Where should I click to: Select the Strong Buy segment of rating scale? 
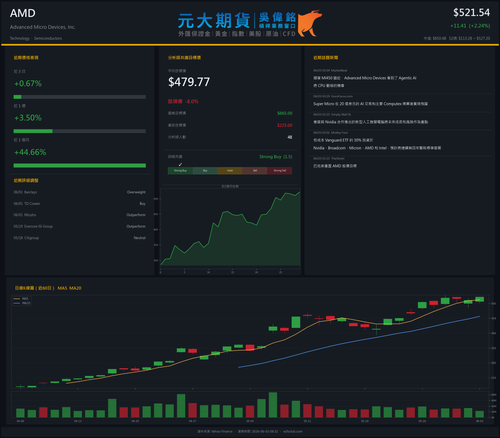pos(180,171)
